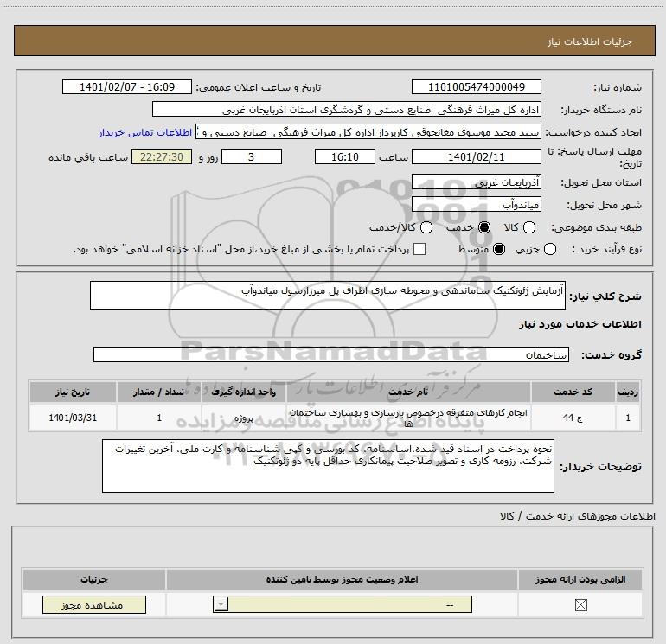Click the کد خدمت column header
Image resolution: width=666 pixels, height=644 pixels.
(x=573, y=392)
